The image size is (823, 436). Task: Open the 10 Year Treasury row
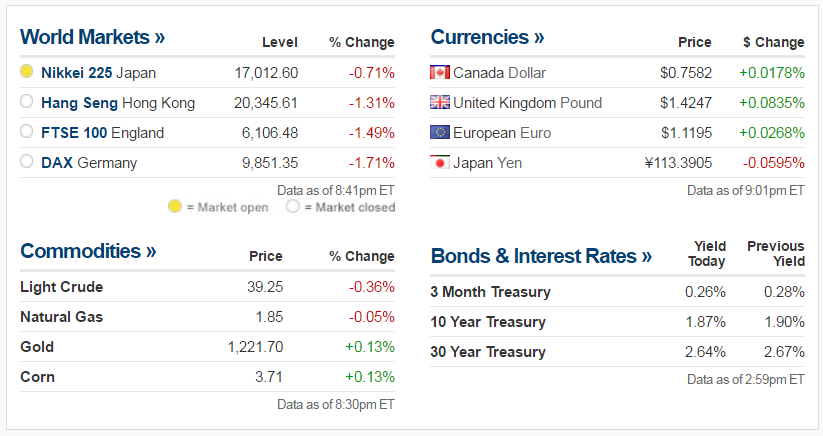tap(488, 322)
